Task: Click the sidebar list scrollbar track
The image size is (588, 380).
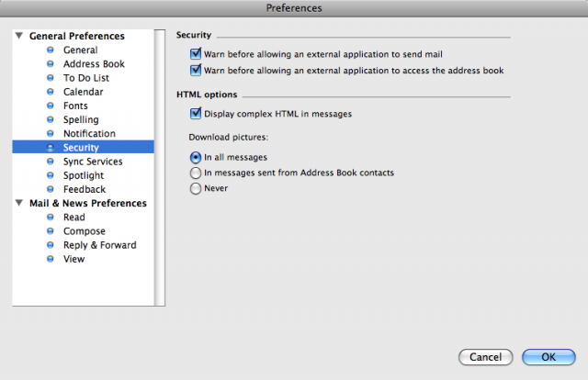Action: [x=160, y=168]
